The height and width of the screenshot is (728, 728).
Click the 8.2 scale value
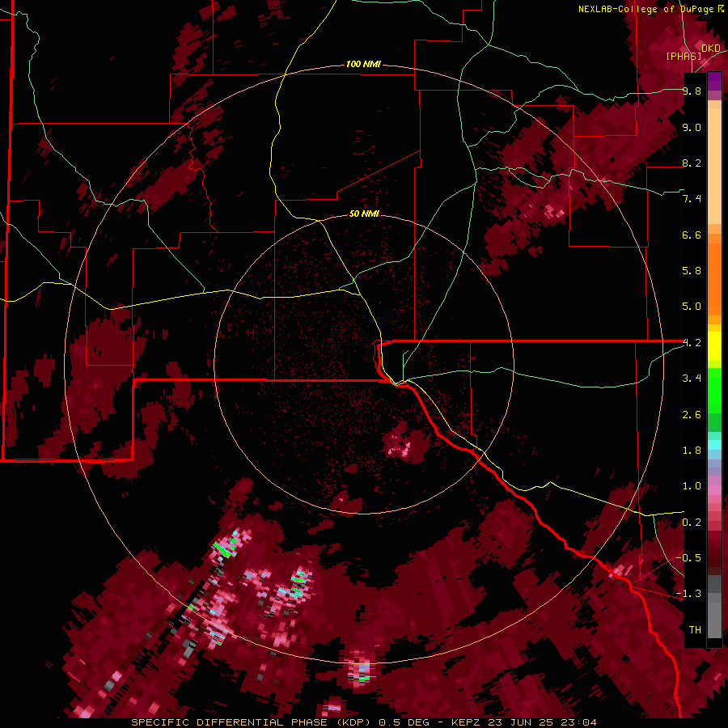[692, 163]
